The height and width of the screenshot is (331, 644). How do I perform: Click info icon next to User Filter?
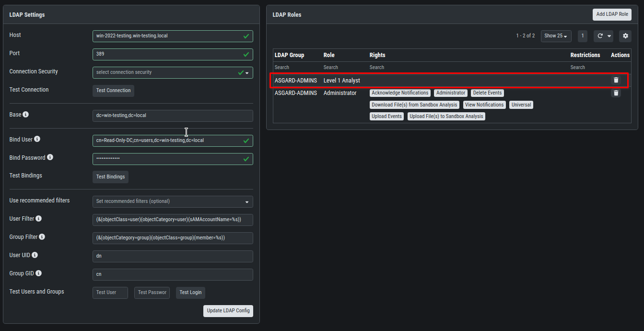coord(39,219)
